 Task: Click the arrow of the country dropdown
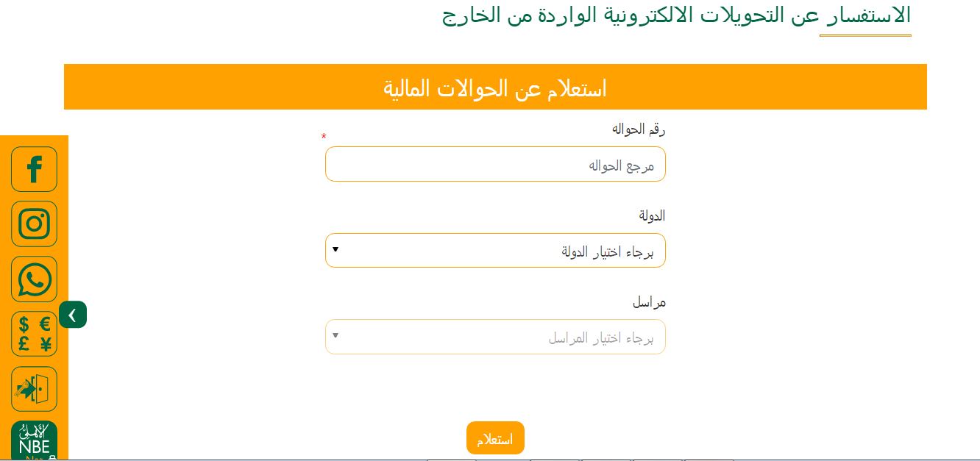pyautogui.click(x=335, y=250)
